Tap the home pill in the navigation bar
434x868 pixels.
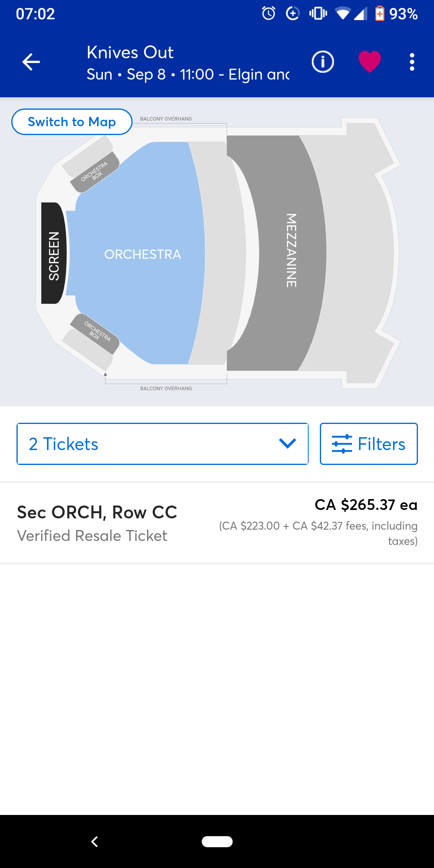pos(217,841)
